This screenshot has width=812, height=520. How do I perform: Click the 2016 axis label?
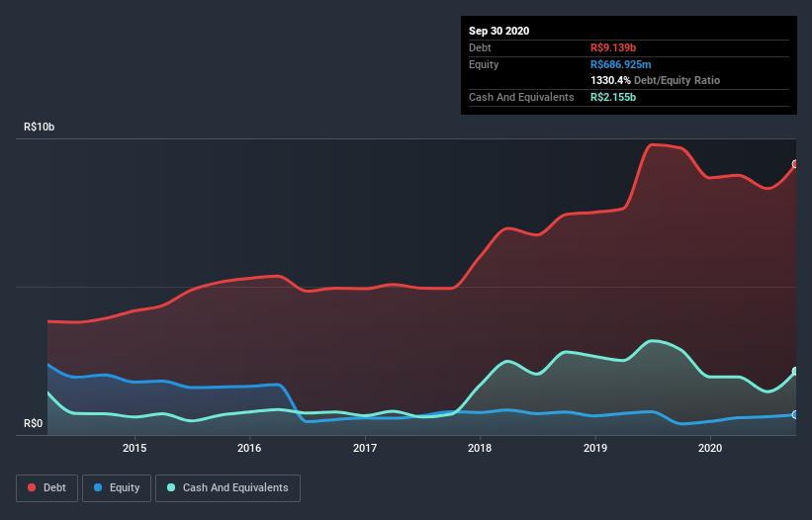(249, 448)
